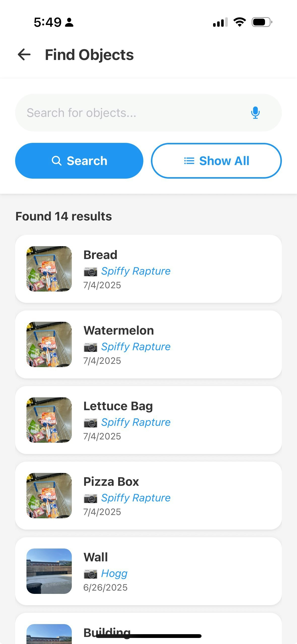Focus the Search for objects field
Viewport: 297px width, 644px height.
(148, 113)
